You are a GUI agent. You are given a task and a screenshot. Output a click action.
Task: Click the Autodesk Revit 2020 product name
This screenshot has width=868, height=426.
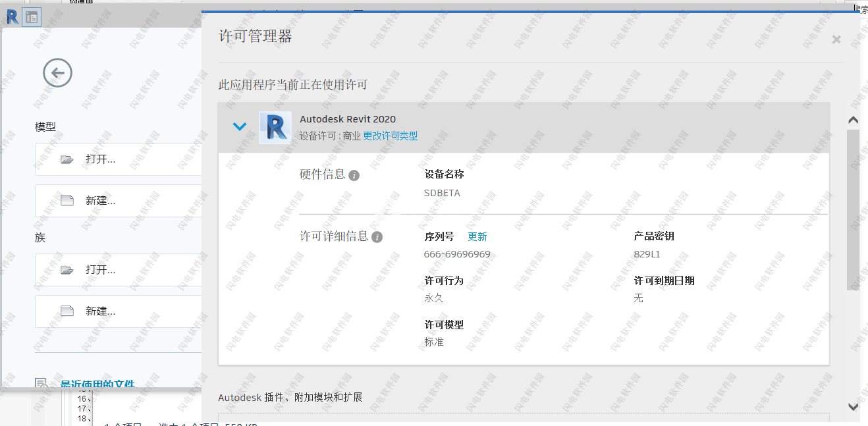(348, 119)
